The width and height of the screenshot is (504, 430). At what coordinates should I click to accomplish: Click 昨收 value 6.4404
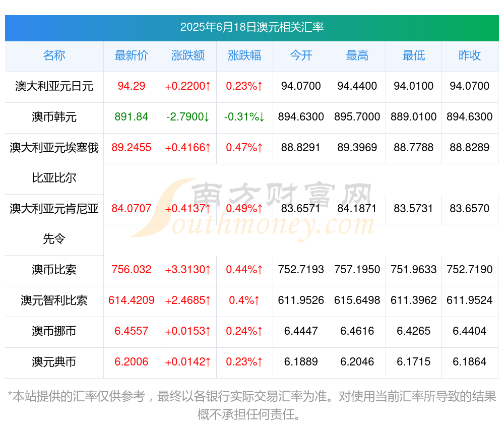tap(470, 331)
